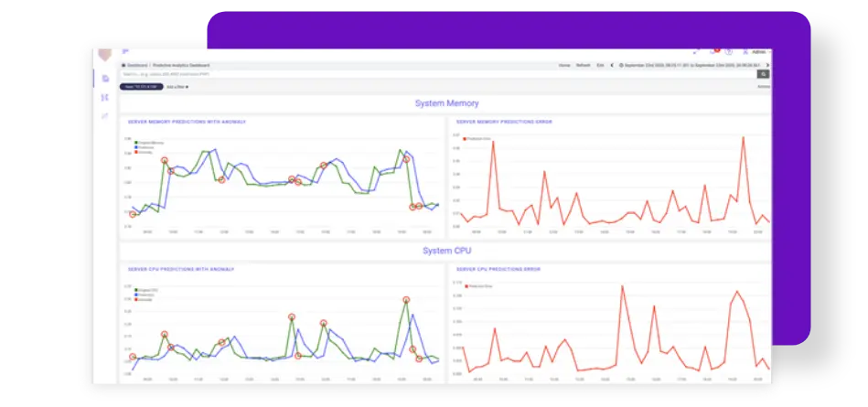Click Refresh in the top menu
Screen dimensions: 868x407
click(x=583, y=65)
